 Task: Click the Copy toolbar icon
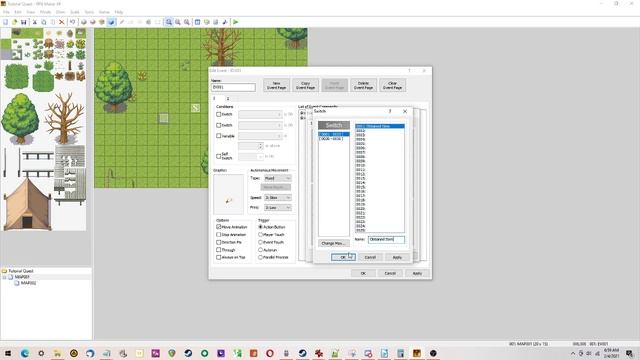[44, 22]
